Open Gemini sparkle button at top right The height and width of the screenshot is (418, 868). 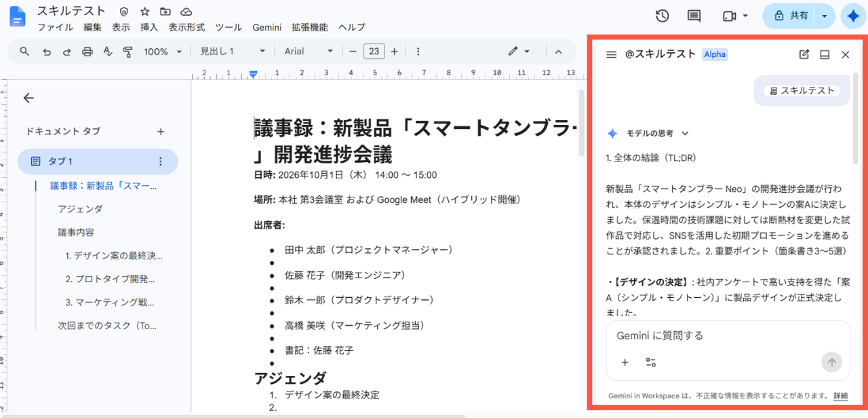pos(853,16)
